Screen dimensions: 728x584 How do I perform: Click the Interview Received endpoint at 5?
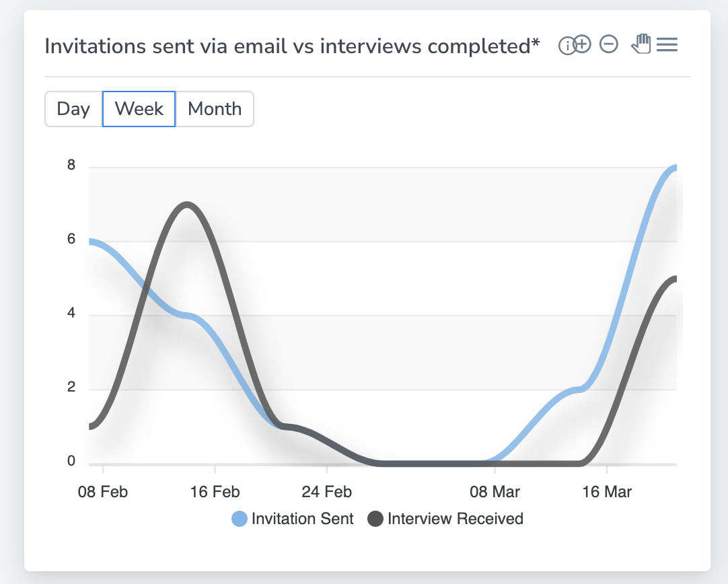point(674,279)
